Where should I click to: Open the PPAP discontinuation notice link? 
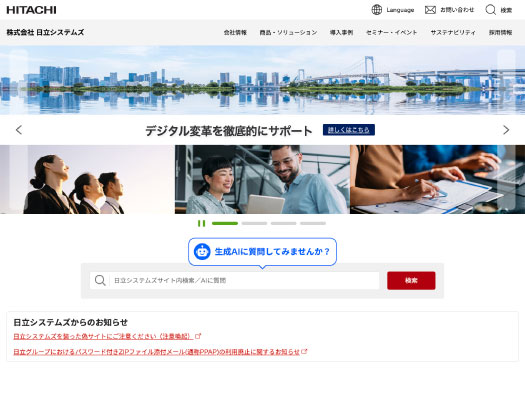(x=156, y=352)
